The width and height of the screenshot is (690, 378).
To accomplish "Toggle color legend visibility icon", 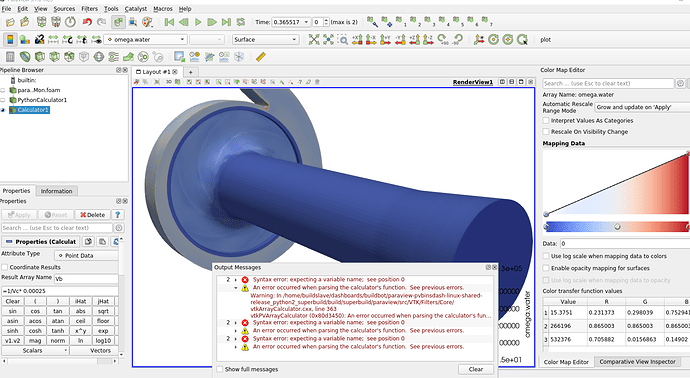I will (x=10, y=40).
